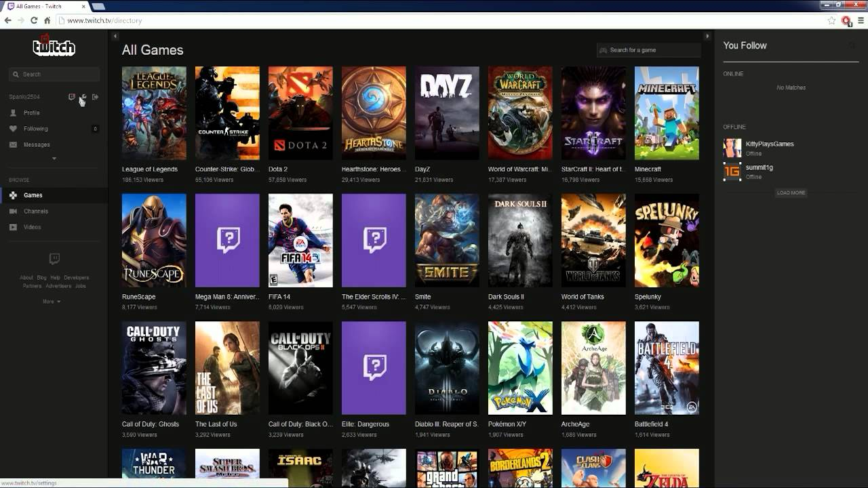Viewport: 868px width, 488px height.
Task: Open the settings wrench icon beside Spanky2504
Action: [83, 97]
